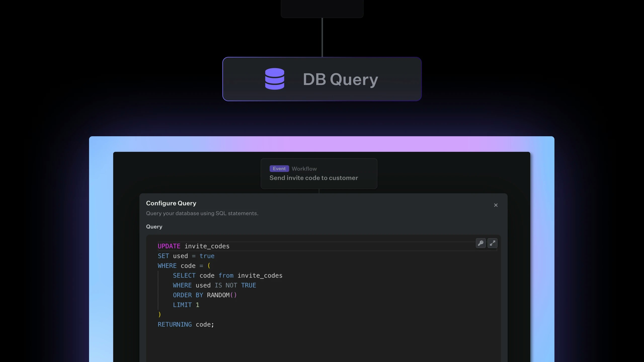This screenshot has height=362, width=644.
Task: Click the key credential button in the editor toolbar
Action: [x=481, y=243]
